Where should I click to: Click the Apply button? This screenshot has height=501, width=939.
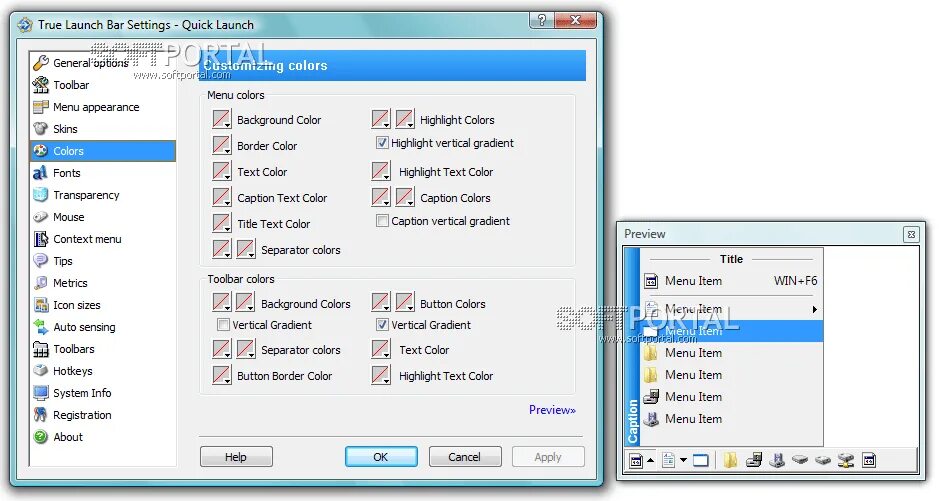(548, 457)
